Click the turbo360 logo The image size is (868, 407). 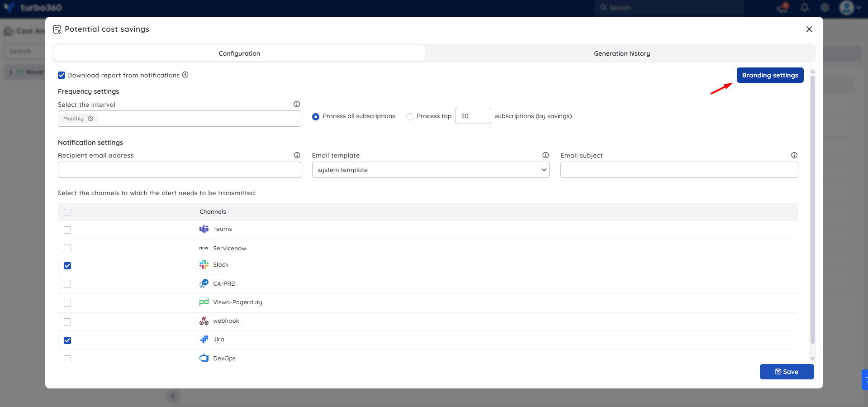(x=33, y=8)
